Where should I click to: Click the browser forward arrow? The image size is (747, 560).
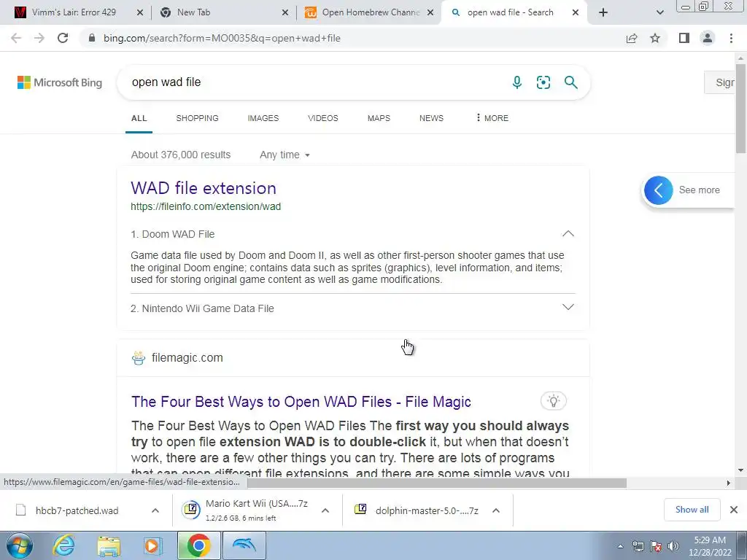point(39,38)
